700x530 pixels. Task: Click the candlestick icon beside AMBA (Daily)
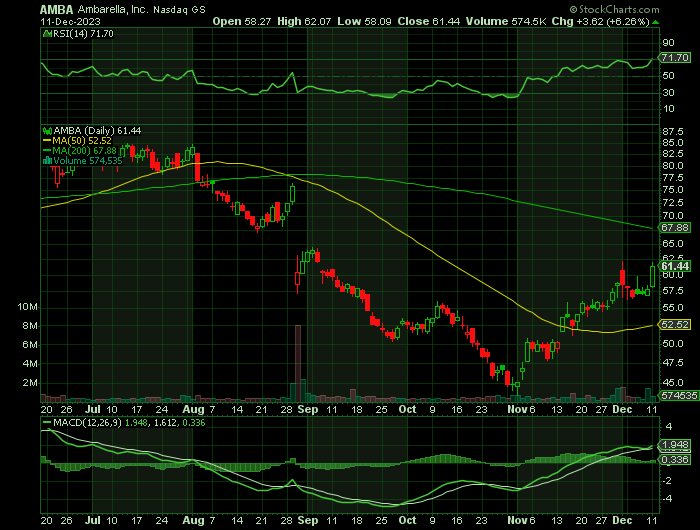(47, 131)
